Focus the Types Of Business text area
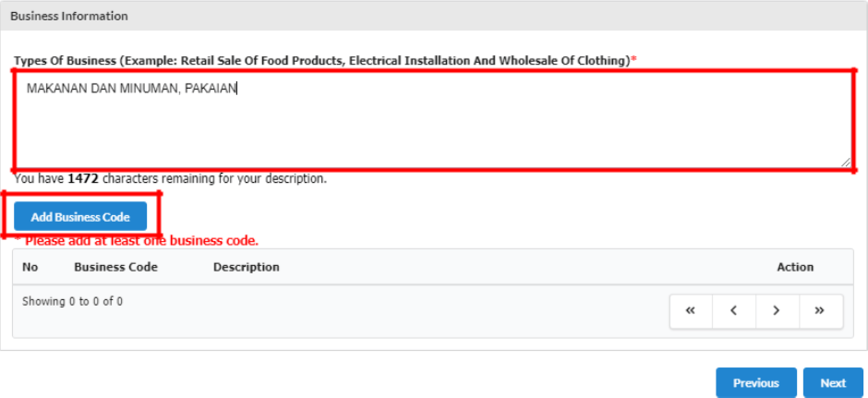Image resolution: width=868 pixels, height=398 pixels. pyautogui.click(x=434, y=129)
